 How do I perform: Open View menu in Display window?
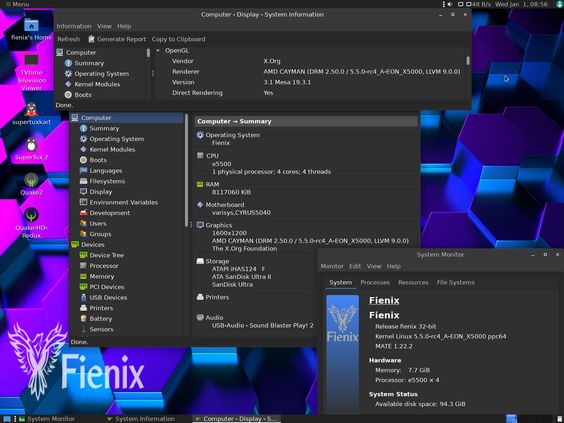(104, 26)
